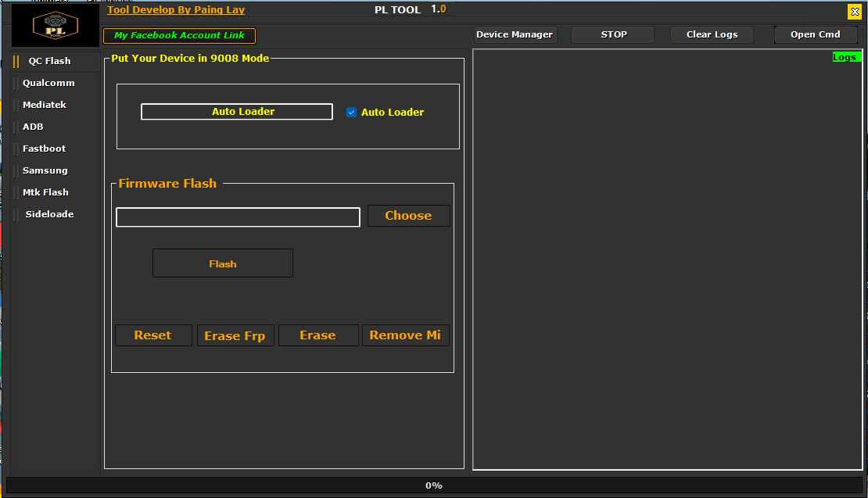Image resolution: width=868 pixels, height=498 pixels.
Task: Switch to the ADB tab
Action: (33, 127)
